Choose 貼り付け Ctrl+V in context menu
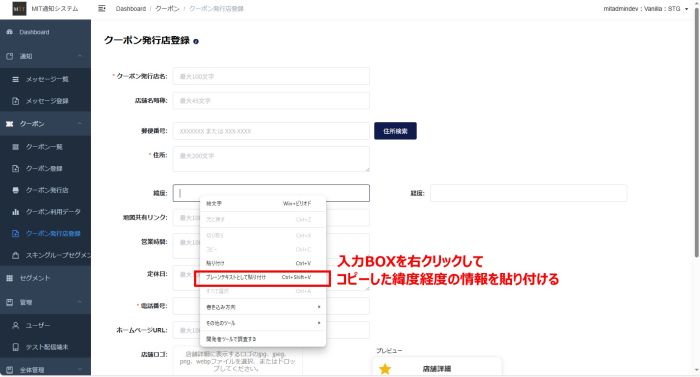 [262, 263]
